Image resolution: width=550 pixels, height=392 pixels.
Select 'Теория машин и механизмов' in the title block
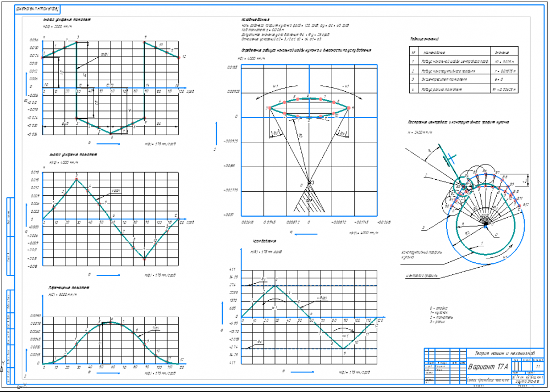pos(504,354)
